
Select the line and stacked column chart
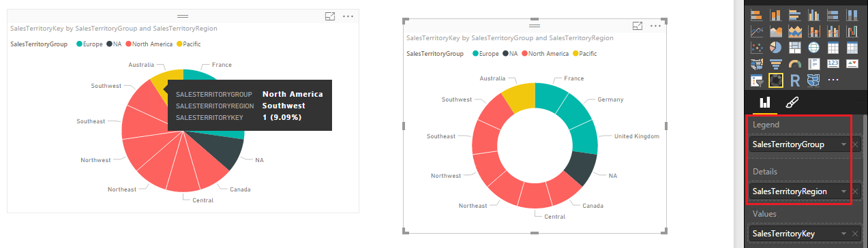(813, 31)
